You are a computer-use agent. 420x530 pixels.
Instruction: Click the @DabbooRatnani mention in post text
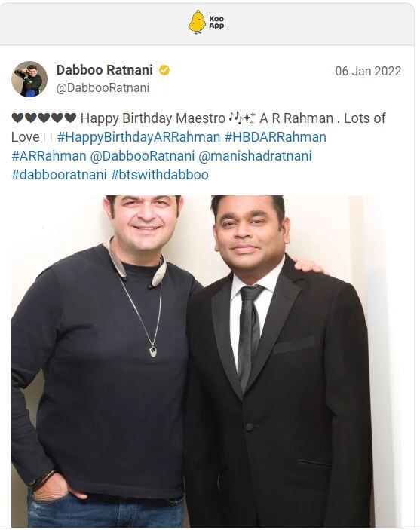pos(143,156)
